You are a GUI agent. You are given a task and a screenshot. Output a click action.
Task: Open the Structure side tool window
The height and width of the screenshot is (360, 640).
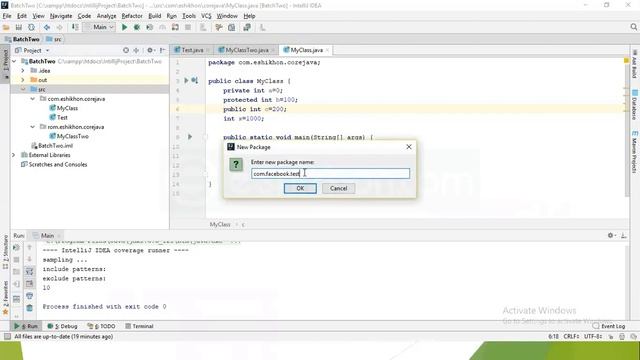click(5, 251)
